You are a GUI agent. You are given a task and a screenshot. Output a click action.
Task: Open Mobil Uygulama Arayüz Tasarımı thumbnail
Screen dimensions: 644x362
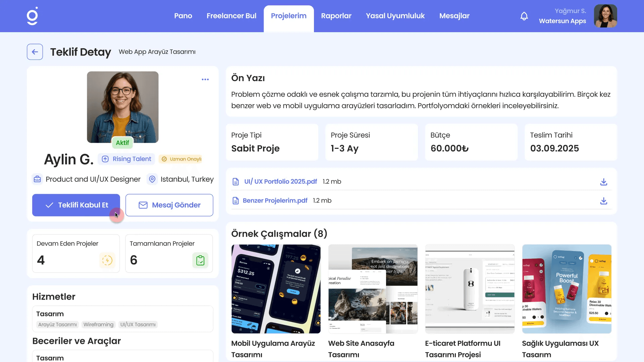[276, 289]
